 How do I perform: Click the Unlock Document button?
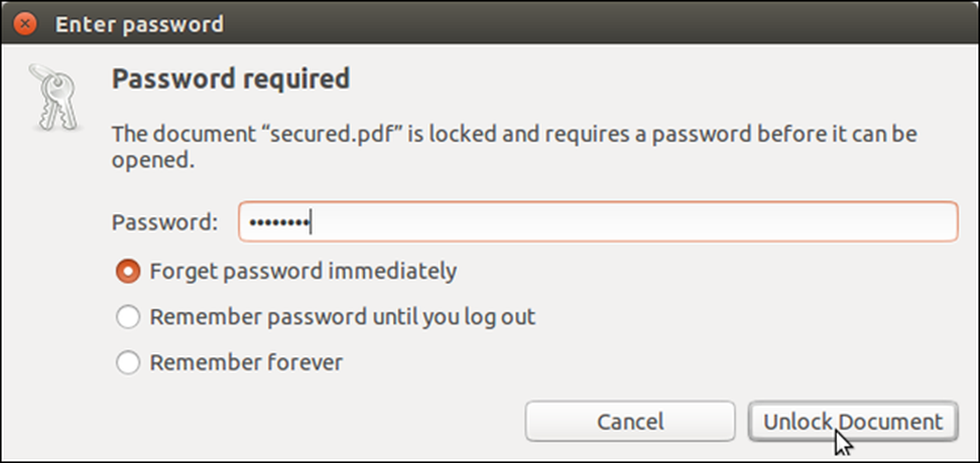pos(854,421)
